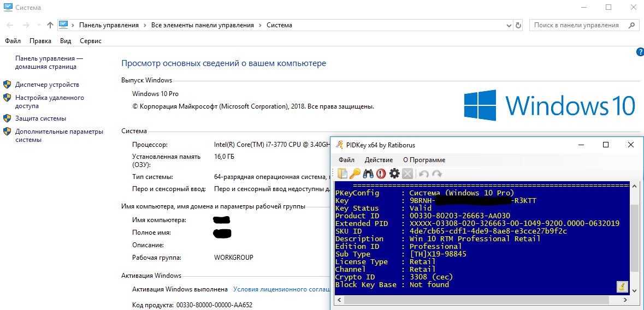Screen dimensions: 644x310
Task: Open PIDKey settings via the gear icon
Action: coord(394,174)
